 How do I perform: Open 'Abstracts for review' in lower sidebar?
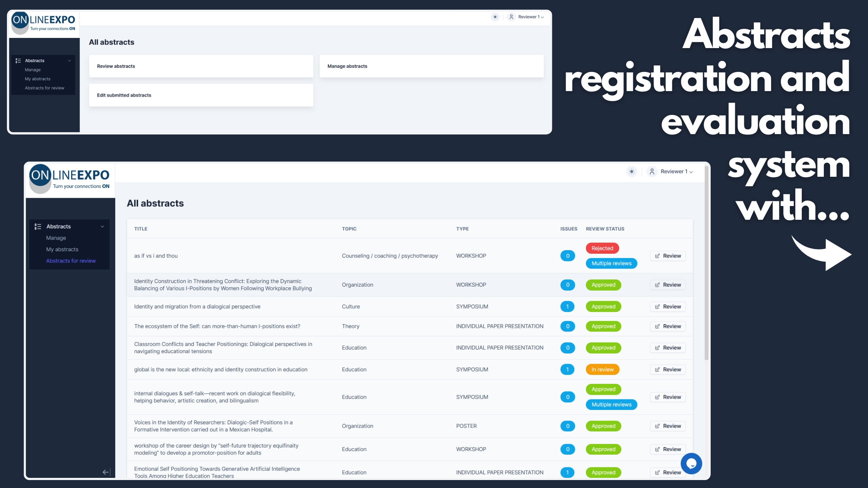click(71, 261)
